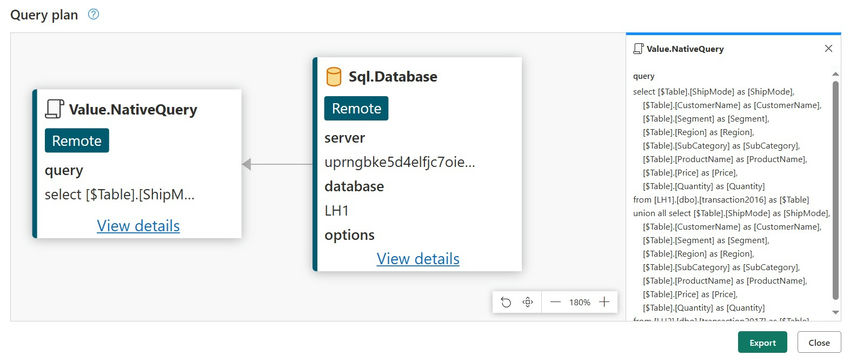This screenshot has width=850, height=362.
Task: Click the Remote badge on Value.NativeQuery
Action: coord(77,141)
